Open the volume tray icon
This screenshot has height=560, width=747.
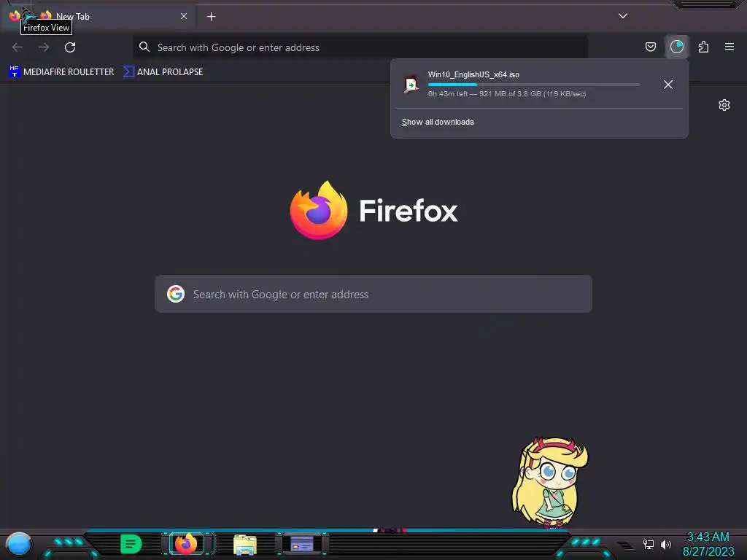[x=665, y=544]
